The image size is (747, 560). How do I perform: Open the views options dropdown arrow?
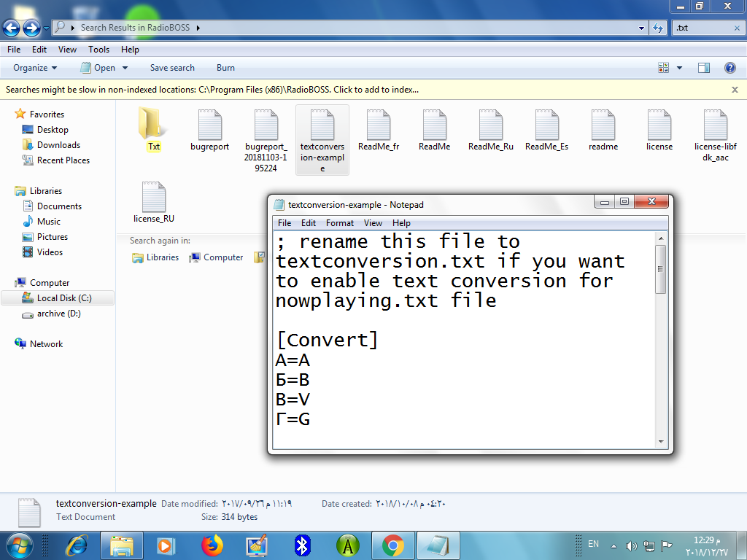pos(679,68)
